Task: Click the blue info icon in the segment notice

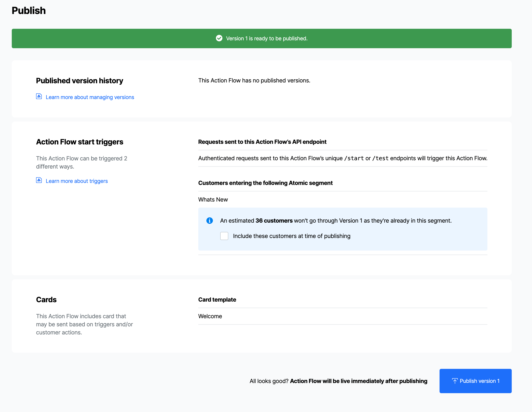Action: (209, 220)
